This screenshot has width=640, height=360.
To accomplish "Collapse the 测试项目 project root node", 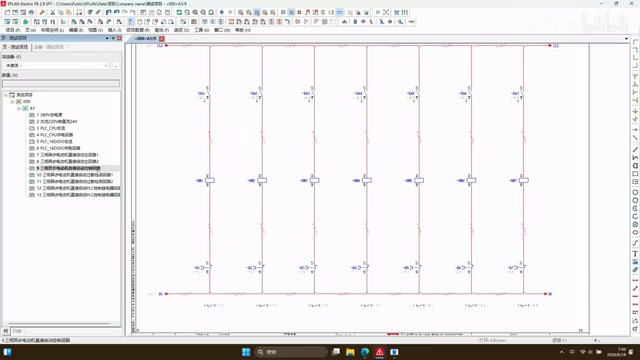I will (x=6, y=95).
